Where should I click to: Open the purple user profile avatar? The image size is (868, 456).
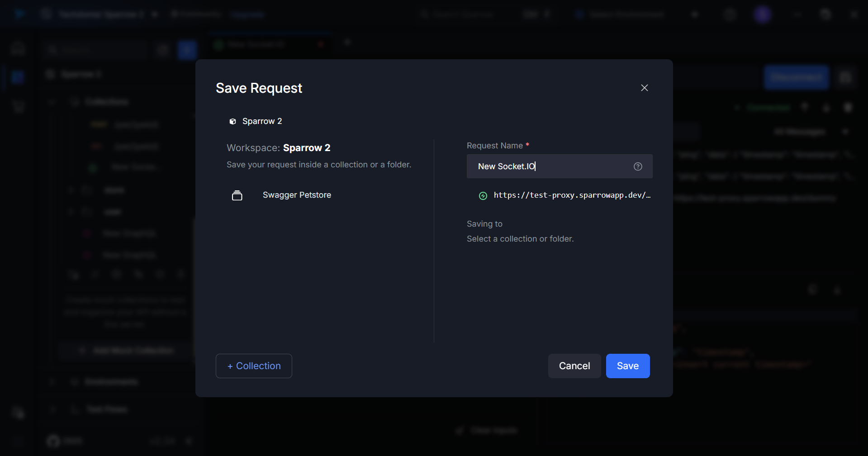coord(762,14)
